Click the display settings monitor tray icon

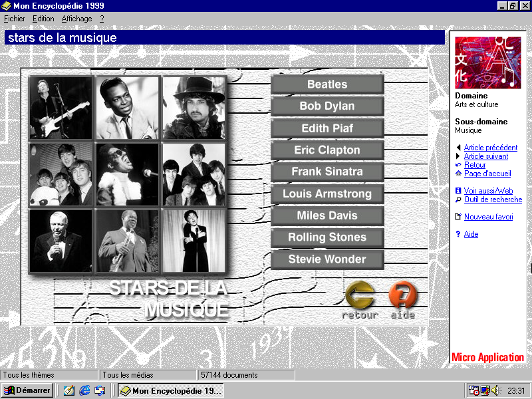pyautogui.click(x=485, y=390)
